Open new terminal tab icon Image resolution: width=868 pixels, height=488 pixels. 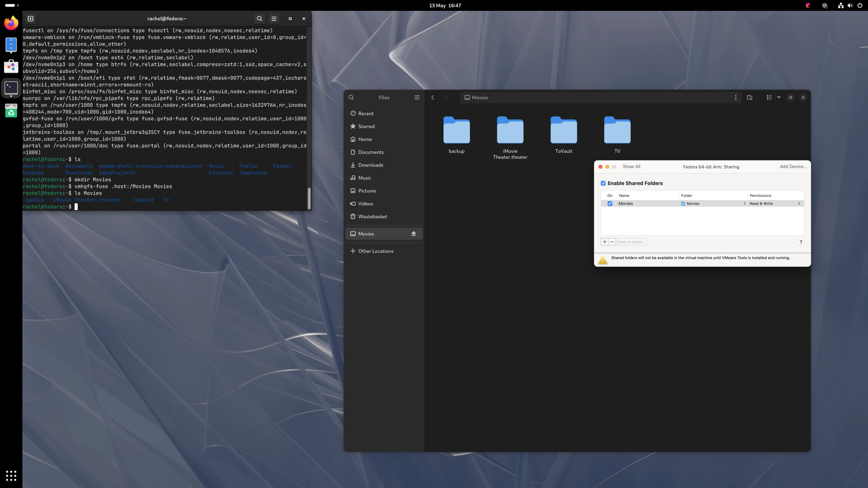[30, 19]
